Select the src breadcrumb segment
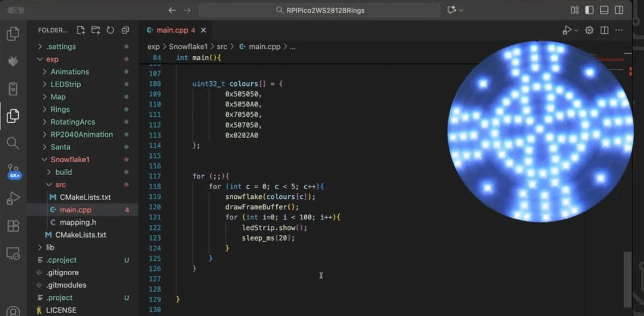 (x=222, y=47)
